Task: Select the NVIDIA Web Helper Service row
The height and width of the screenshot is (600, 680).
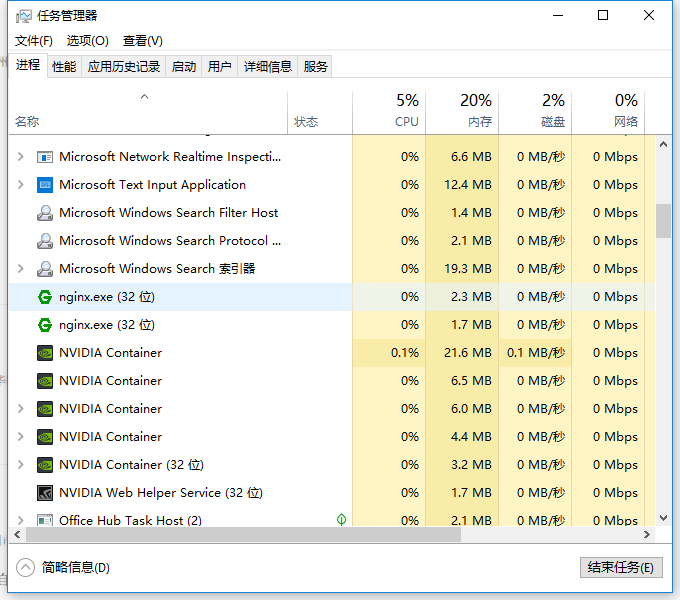Action: [x=332, y=493]
